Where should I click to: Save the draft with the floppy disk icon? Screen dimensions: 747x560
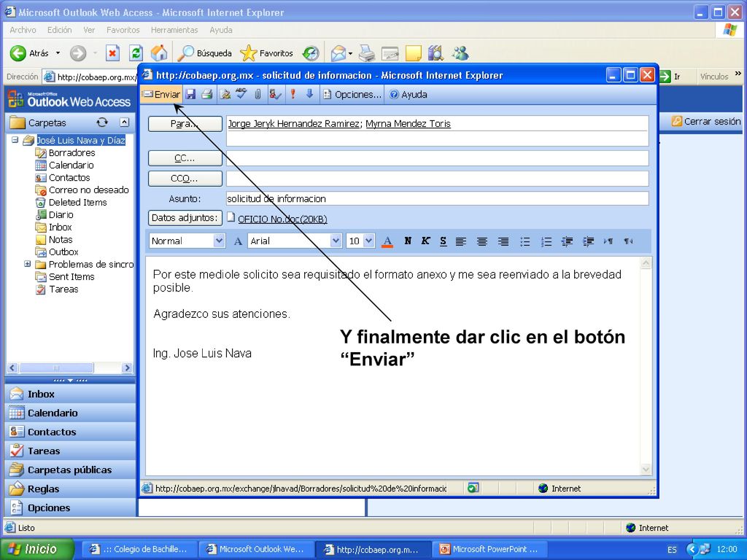tap(190, 94)
